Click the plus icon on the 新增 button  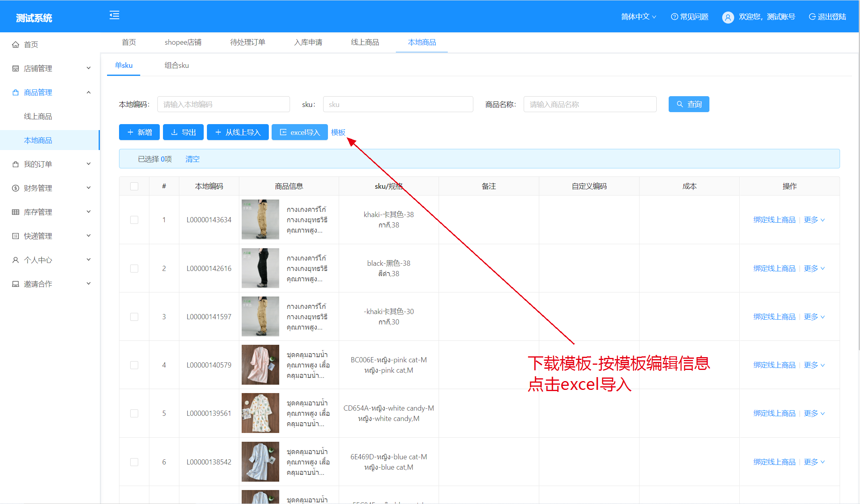coord(130,132)
